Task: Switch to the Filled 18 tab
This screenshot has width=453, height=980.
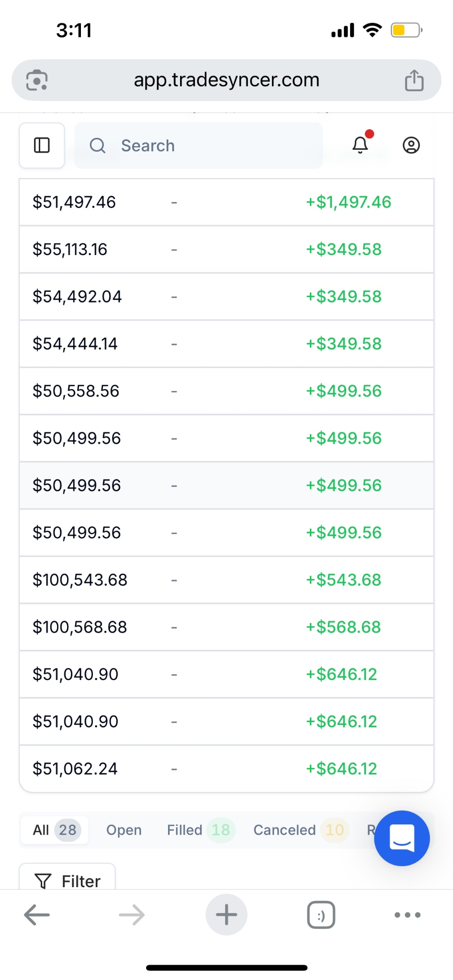Action: point(198,830)
